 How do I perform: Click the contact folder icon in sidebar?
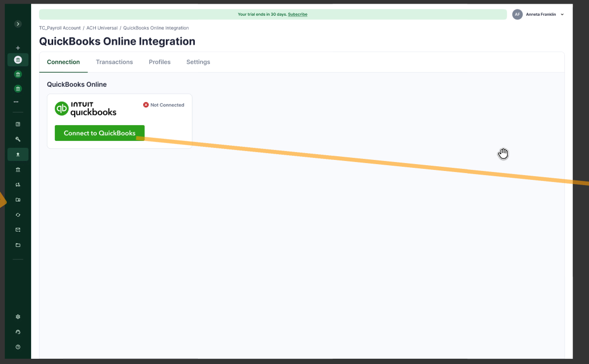coord(18,200)
